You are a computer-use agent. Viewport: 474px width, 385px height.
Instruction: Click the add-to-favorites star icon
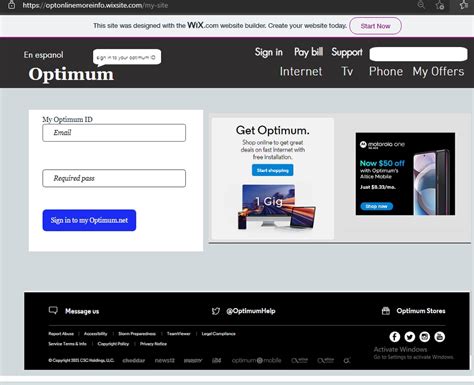point(440,5)
